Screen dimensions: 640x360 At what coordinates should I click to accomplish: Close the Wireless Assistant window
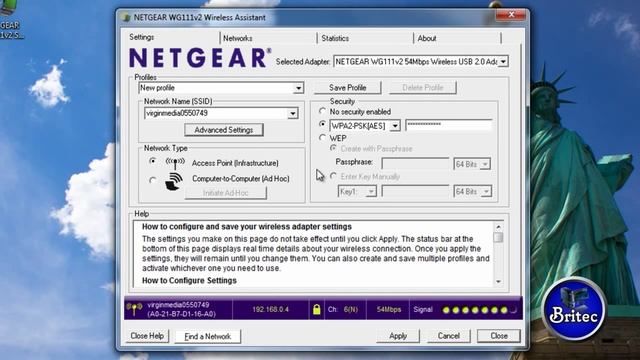click(511, 15)
